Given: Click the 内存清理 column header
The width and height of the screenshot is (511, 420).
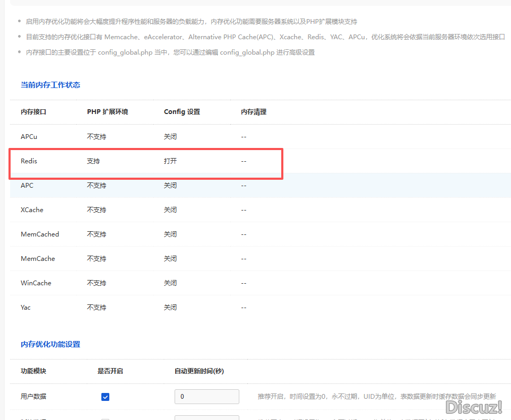Looking at the screenshot, I should pos(254,112).
